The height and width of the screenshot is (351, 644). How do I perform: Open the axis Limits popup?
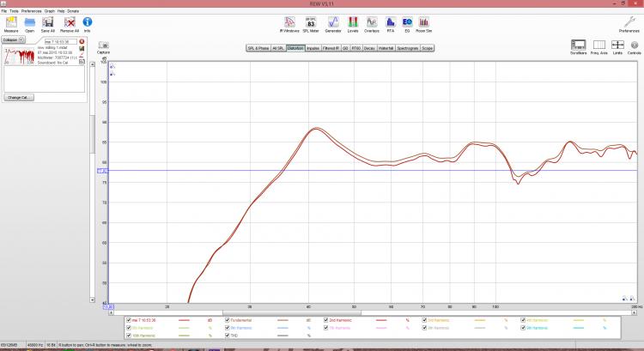coord(617,46)
